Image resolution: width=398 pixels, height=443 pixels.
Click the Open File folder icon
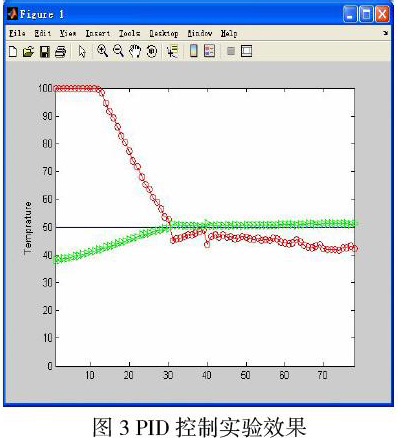coord(28,52)
